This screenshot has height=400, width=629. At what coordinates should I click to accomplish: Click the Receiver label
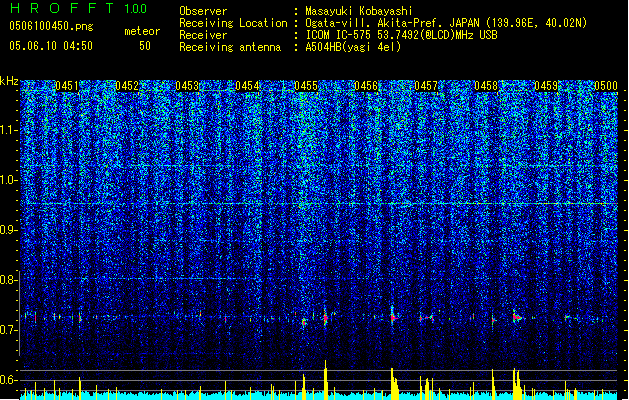click(203, 35)
